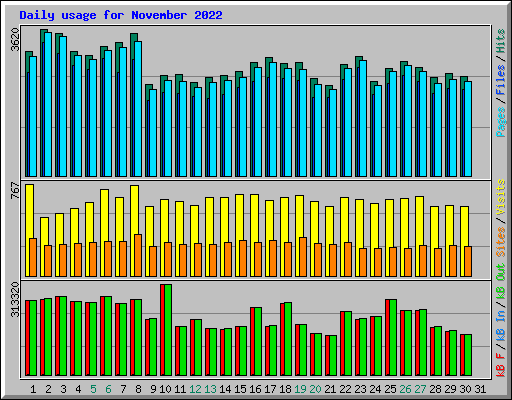This screenshot has height=400, width=512.
Task: Click day 9 on the x-axis
Action: [x=153, y=389]
